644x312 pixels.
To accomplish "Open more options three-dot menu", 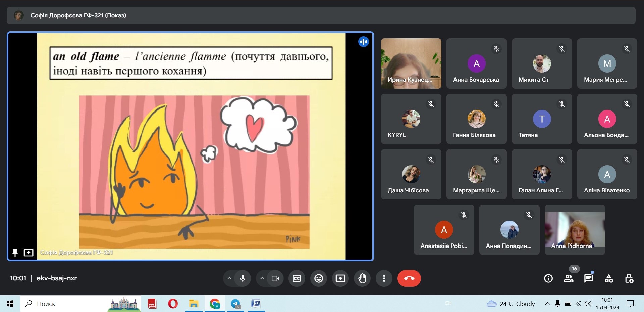I will 384,278.
